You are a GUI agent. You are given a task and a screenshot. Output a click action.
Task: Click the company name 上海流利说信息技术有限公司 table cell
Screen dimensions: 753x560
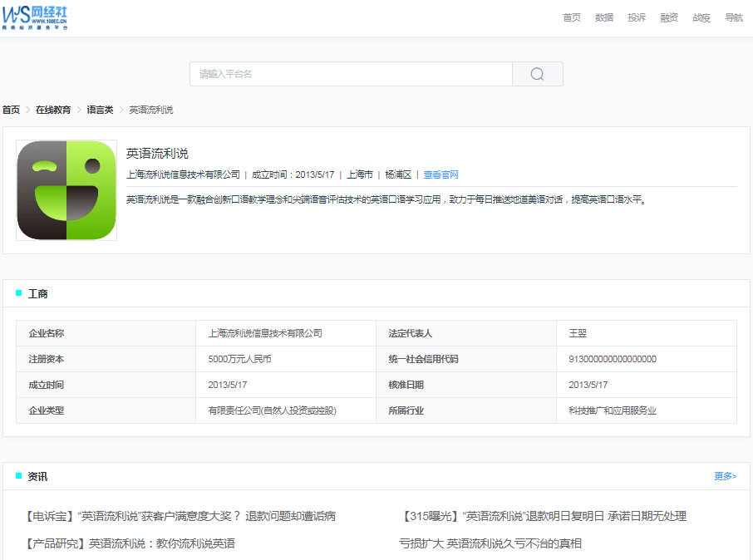286,333
